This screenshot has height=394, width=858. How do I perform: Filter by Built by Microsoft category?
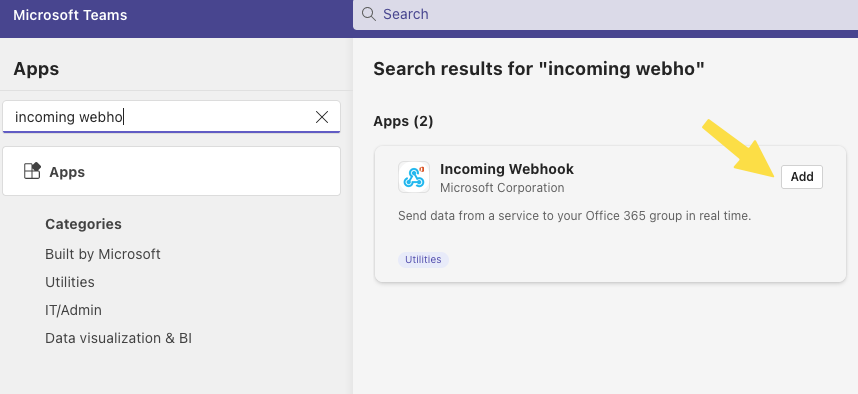click(102, 254)
